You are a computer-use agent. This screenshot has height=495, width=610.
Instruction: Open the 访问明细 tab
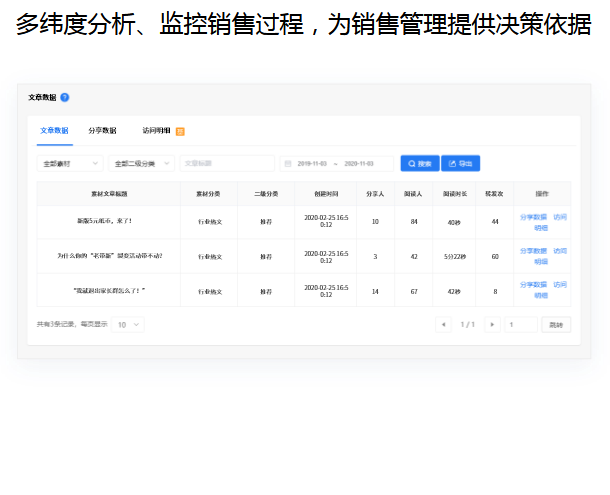[156, 130]
